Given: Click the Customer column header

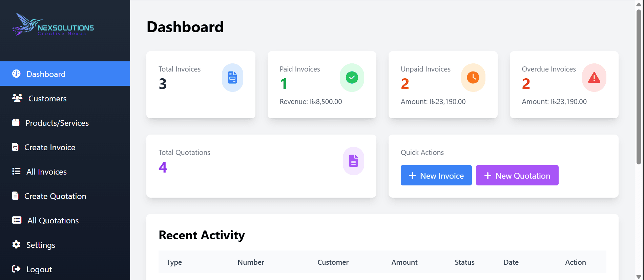Looking at the screenshot, I should (x=333, y=262).
